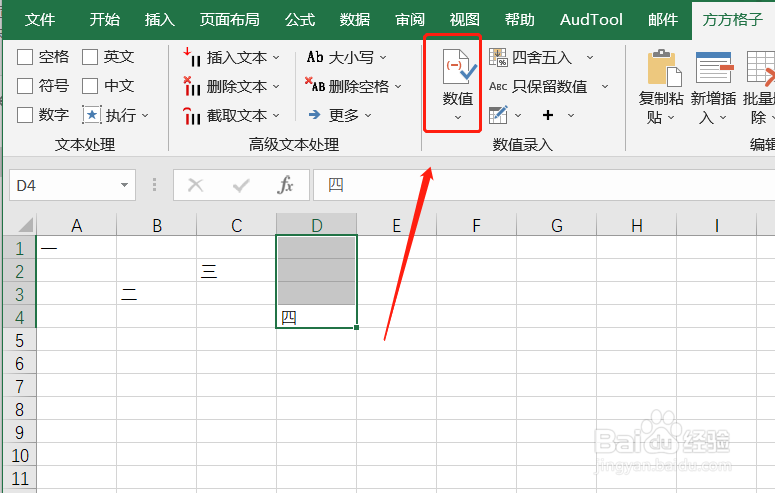
Task: Expand the 删除文本 dropdown arrow
Action: tap(276, 87)
